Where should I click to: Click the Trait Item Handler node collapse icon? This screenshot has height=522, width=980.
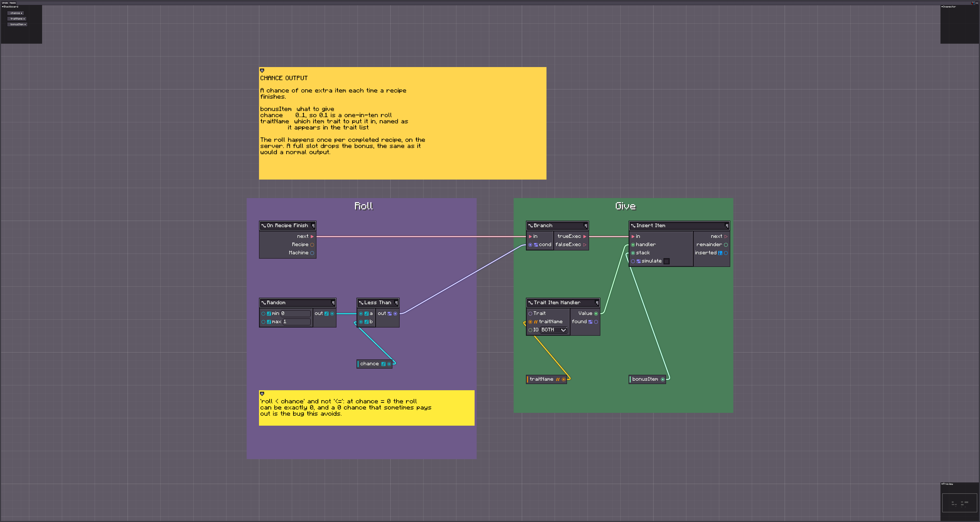(x=597, y=303)
